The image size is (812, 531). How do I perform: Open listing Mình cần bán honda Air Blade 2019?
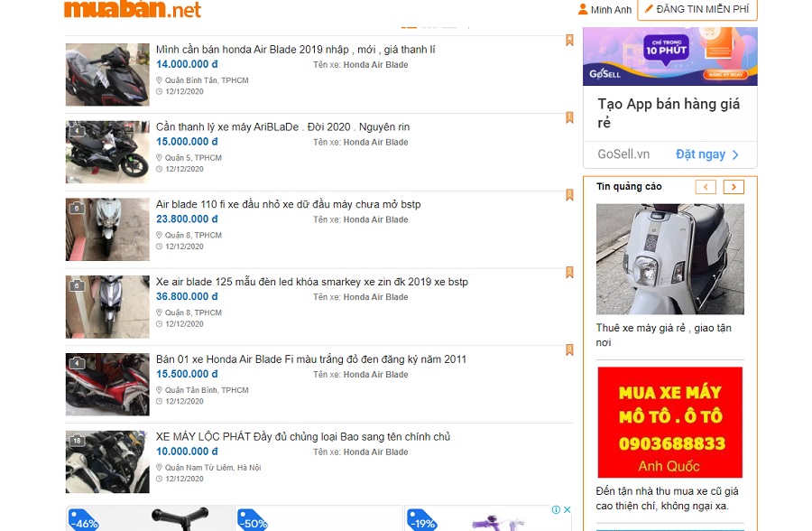tap(295, 50)
